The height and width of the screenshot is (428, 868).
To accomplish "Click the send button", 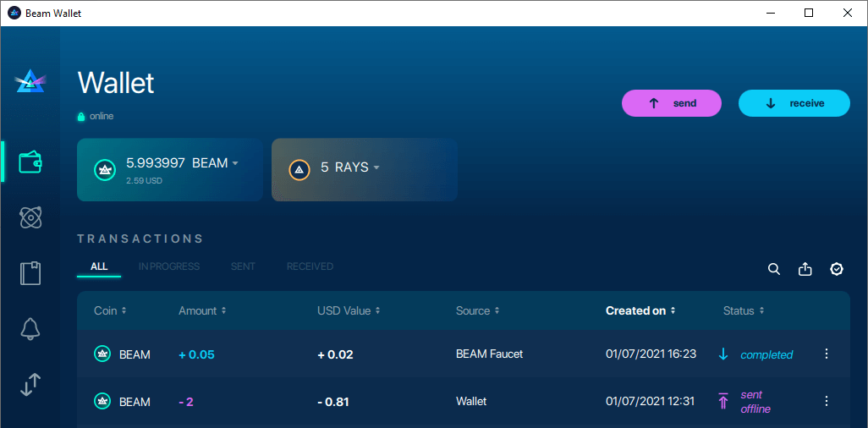I will click(672, 103).
